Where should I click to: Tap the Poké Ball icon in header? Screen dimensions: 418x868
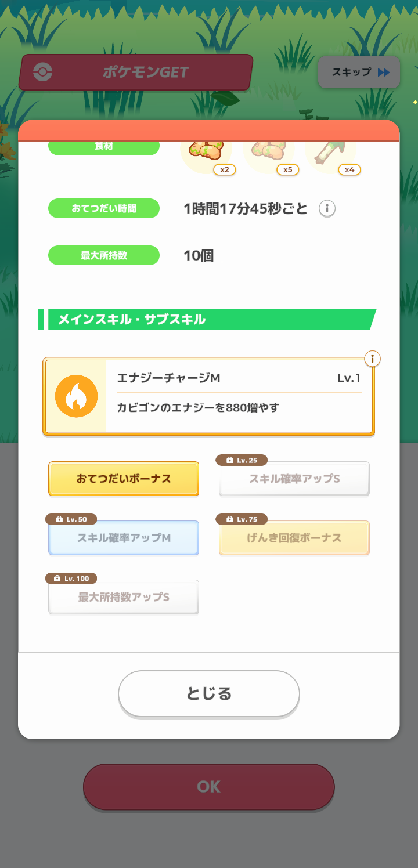tap(43, 73)
